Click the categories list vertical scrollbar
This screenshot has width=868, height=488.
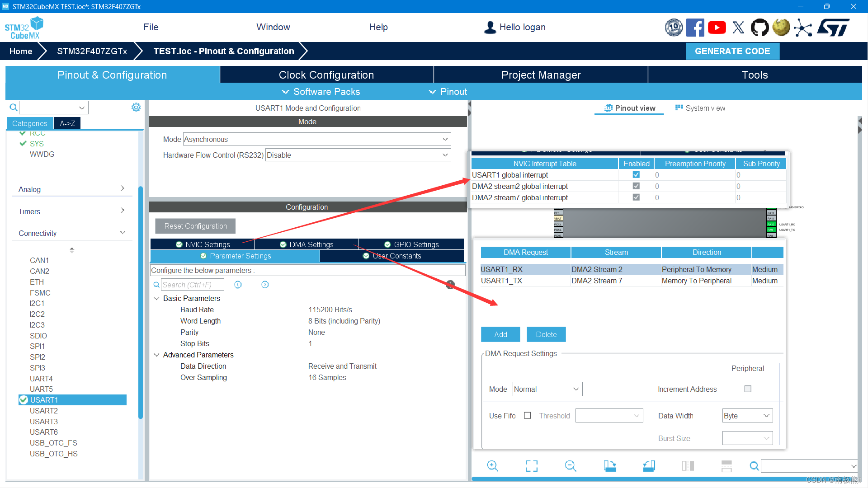[141, 303]
